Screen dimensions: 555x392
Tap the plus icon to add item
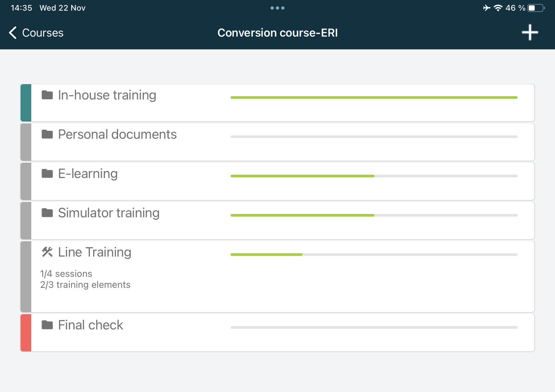tap(530, 33)
